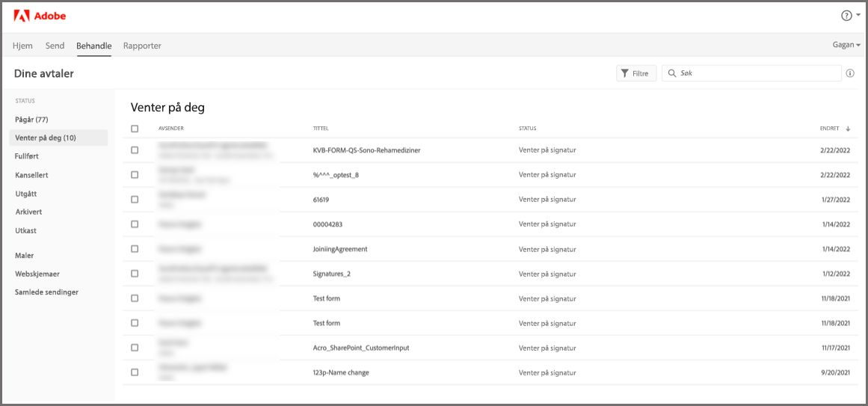Open the help question mark icon
Image resolution: width=868 pixels, height=406 pixels.
[846, 16]
